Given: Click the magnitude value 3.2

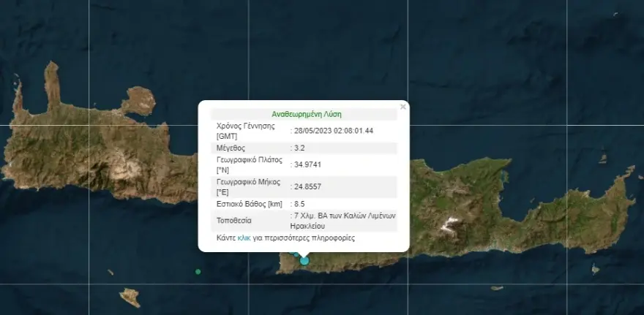Looking at the screenshot, I should tap(301, 148).
